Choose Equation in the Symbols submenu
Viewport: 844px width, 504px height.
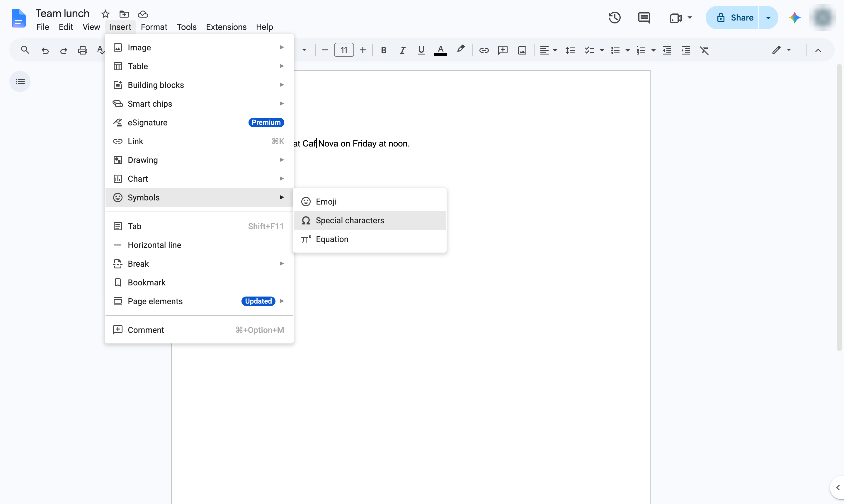[370, 239]
